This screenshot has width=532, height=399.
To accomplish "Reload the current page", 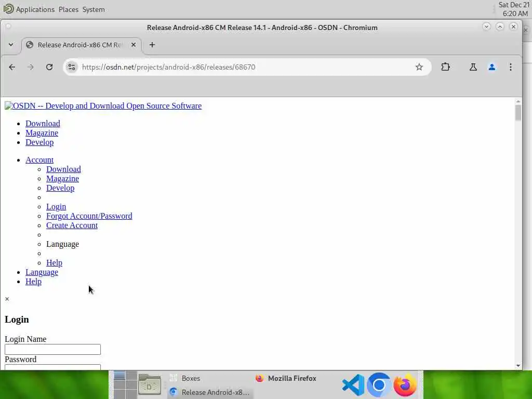I will point(49,67).
